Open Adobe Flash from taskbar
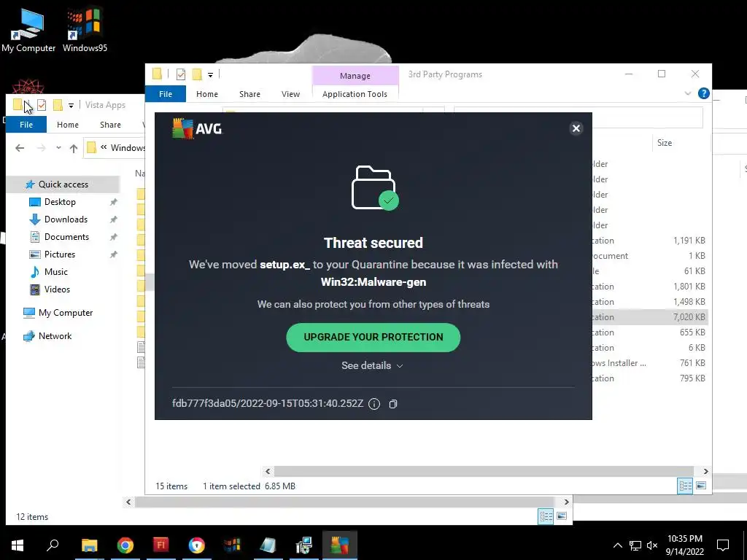The height and width of the screenshot is (560, 747). 160,545
